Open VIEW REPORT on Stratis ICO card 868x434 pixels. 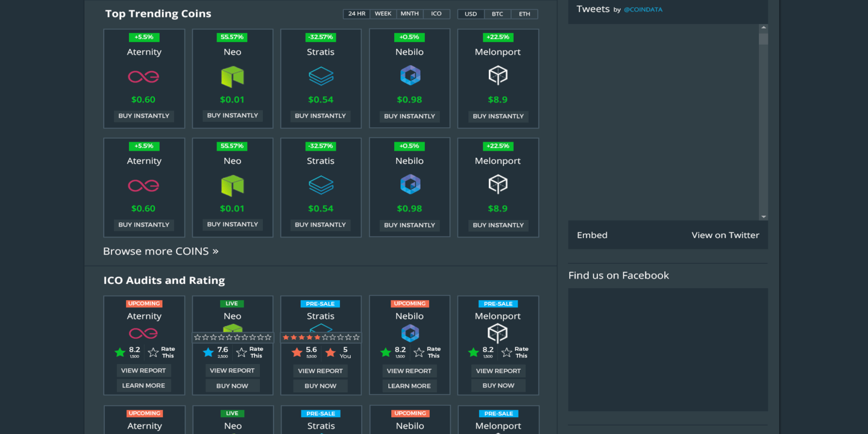tap(321, 371)
